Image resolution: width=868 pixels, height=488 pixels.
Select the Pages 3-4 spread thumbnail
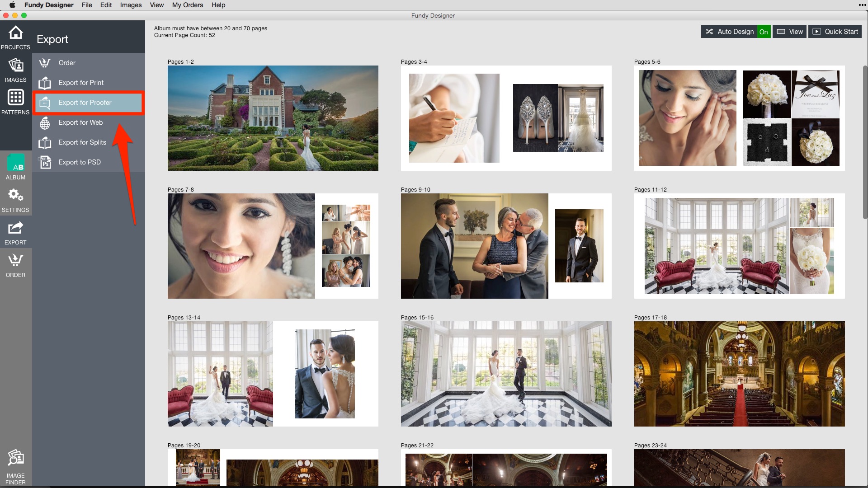point(506,118)
